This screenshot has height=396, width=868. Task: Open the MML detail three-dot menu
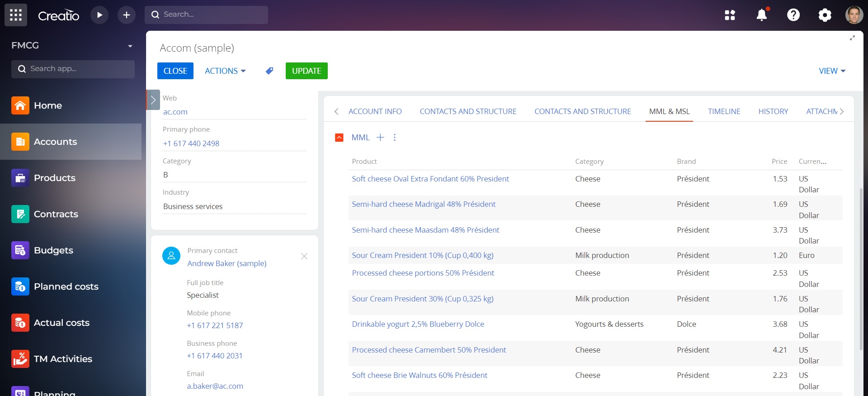(x=395, y=137)
